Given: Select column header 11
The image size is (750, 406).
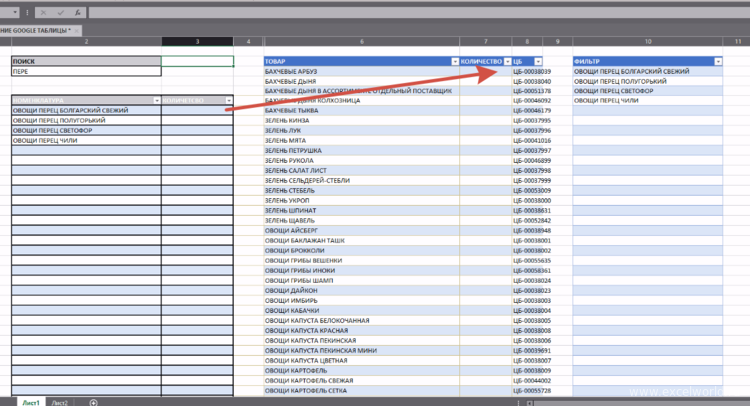Looking at the screenshot, I should click(x=737, y=42).
